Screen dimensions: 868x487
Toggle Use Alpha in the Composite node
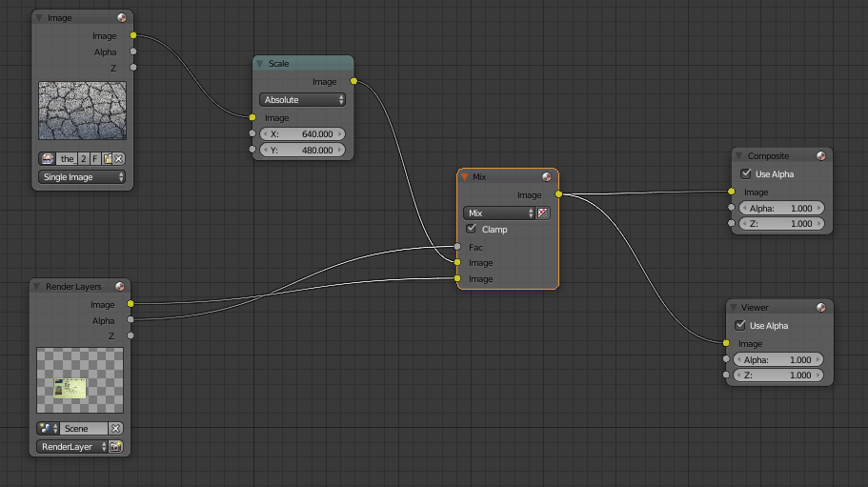(x=746, y=173)
